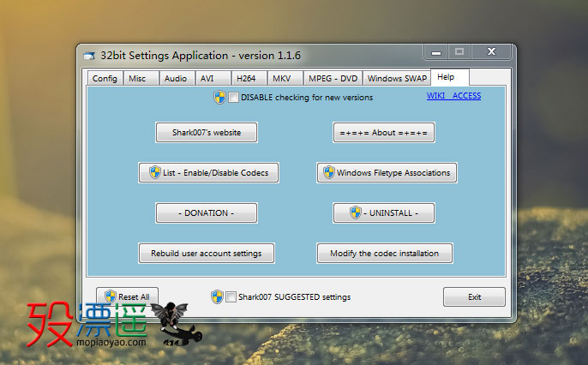Visit Shark007's website button
588x365 pixels.
tap(207, 132)
